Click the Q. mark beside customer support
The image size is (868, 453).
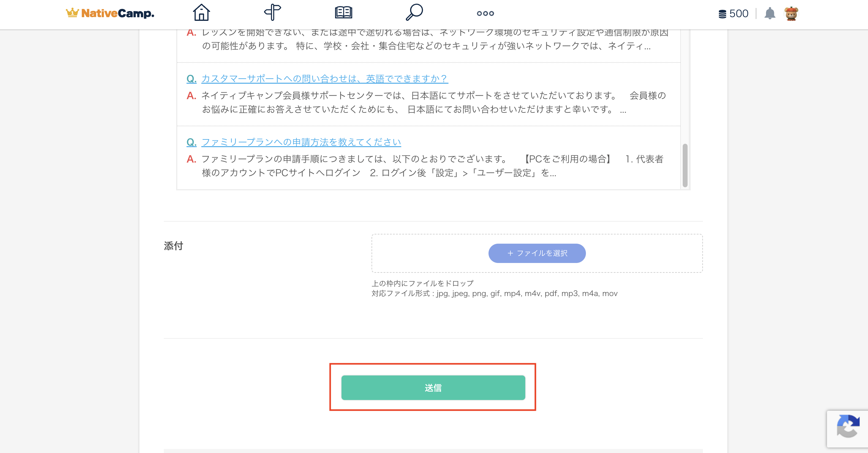pos(191,78)
